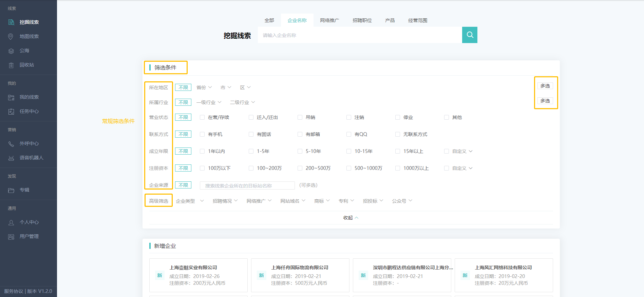Tick the 注销 status checkbox
Screen dimensions: 644x297
pyautogui.click(x=349, y=117)
